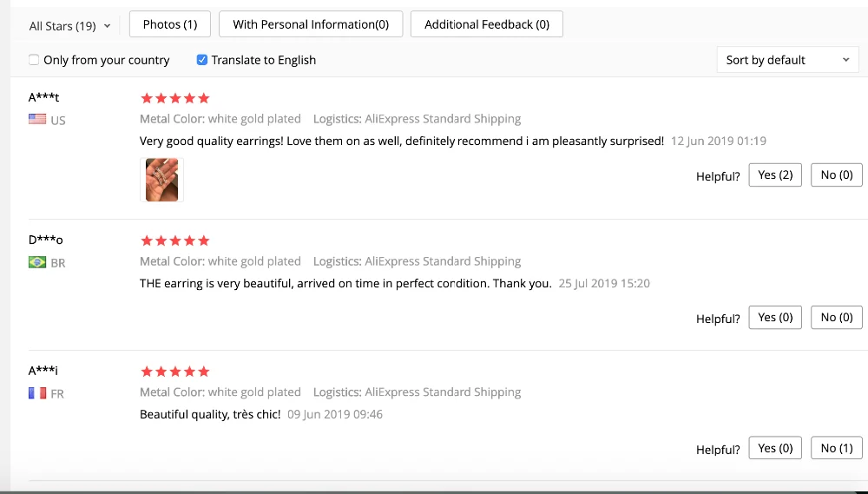
Task: Expand the Sort by default dropdown
Action: tap(787, 60)
